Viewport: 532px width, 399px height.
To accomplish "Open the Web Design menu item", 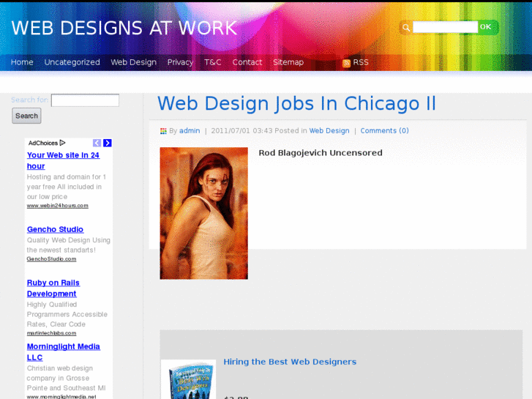I will click(x=134, y=62).
